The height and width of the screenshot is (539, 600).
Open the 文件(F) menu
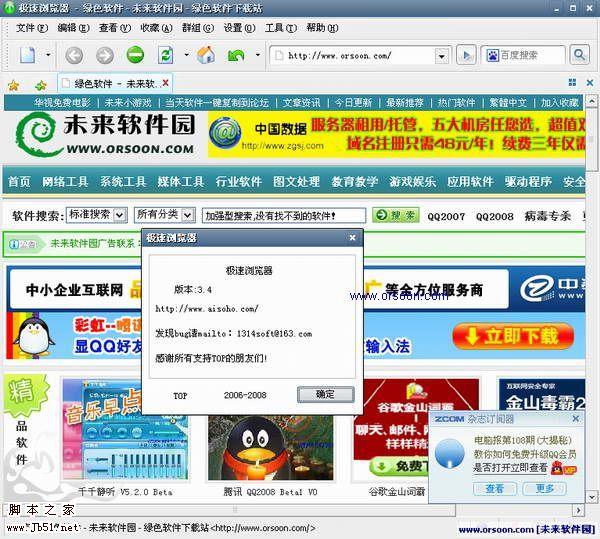[x=32, y=28]
